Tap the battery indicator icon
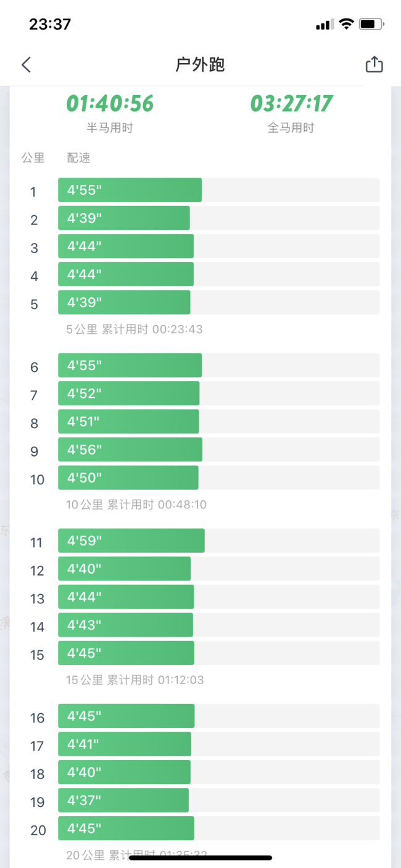401x868 pixels. [371, 25]
